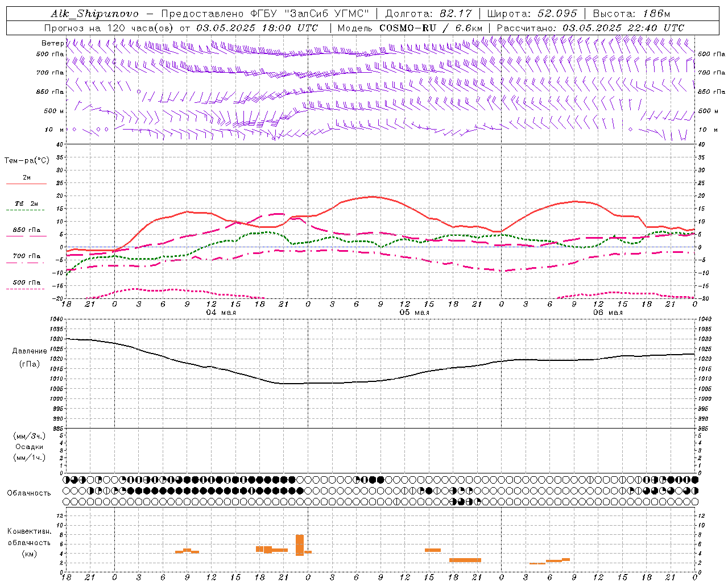Click the '05 мая' date label
Viewport: 728px width, 582px height.
tap(414, 313)
